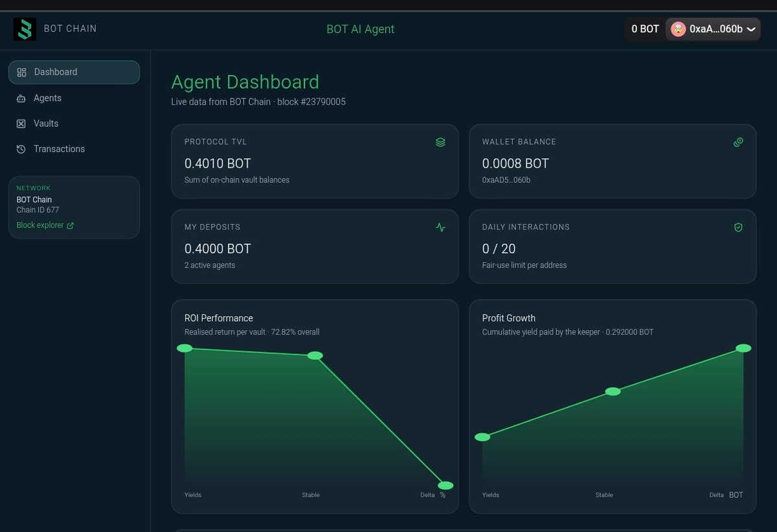
Task: Click the external link icon beside Block explorer
Action: tap(71, 226)
